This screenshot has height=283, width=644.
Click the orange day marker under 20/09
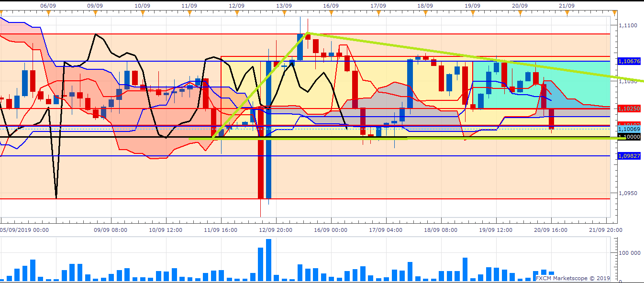[x=520, y=12]
